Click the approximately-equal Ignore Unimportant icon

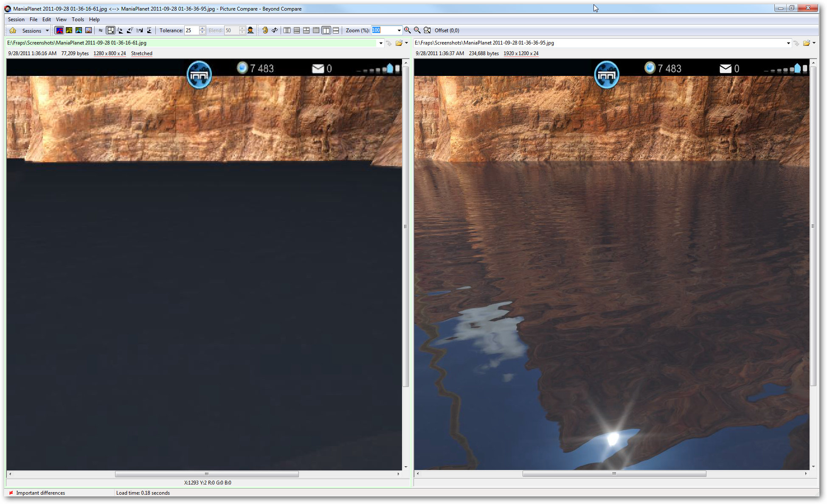[101, 31]
